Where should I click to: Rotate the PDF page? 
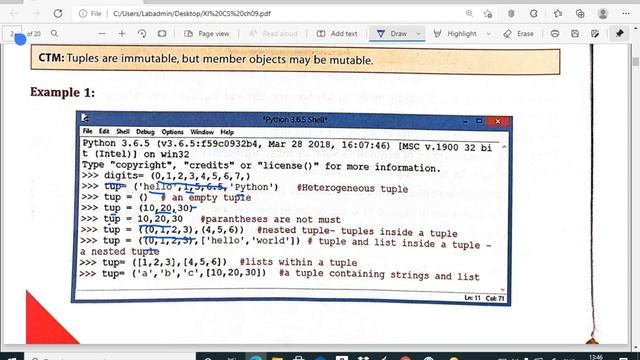[142, 33]
